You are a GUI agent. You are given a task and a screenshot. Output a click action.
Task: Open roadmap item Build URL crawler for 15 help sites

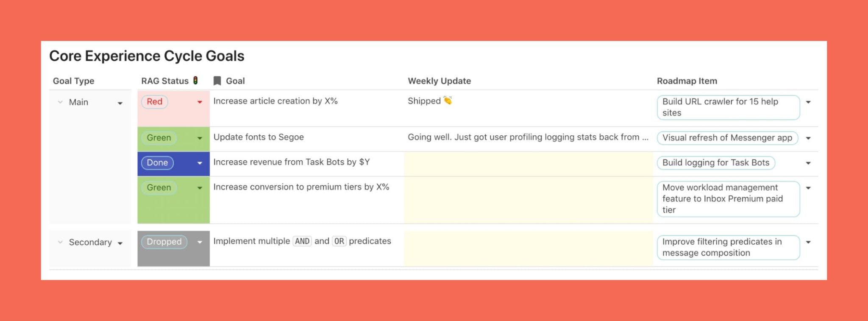[728, 107]
